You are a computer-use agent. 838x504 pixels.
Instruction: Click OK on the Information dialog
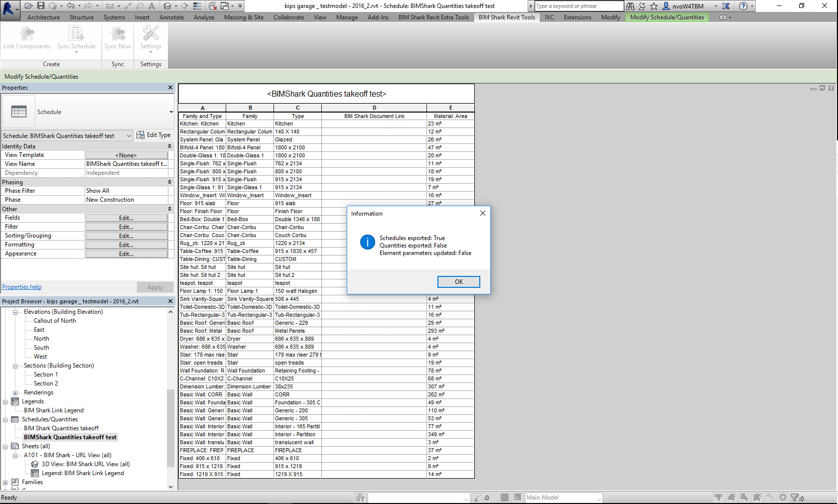[x=458, y=281]
